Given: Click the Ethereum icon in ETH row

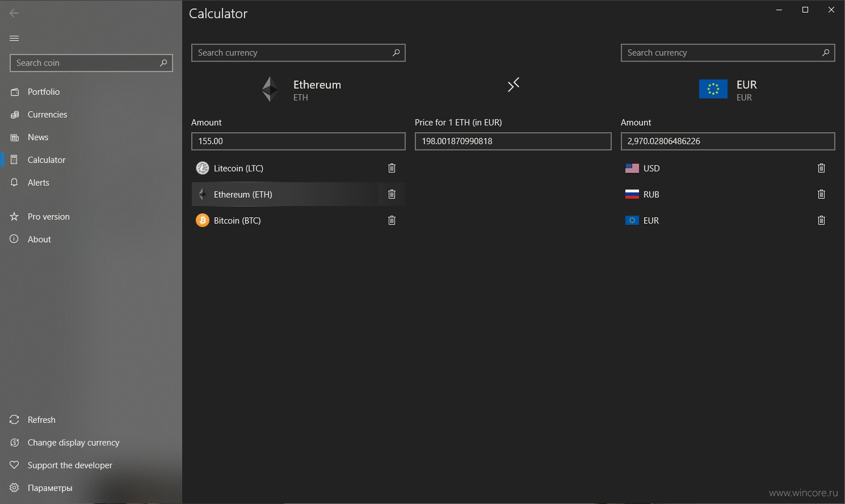Looking at the screenshot, I should (x=203, y=194).
